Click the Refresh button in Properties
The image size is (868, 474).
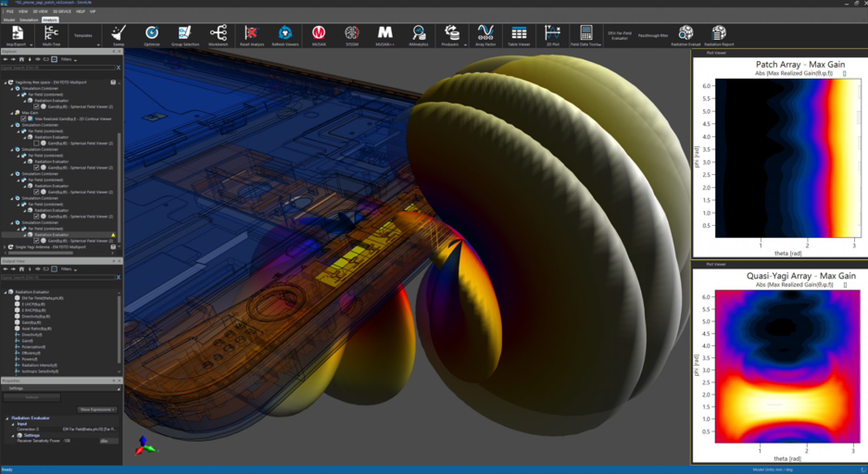[x=31, y=397]
